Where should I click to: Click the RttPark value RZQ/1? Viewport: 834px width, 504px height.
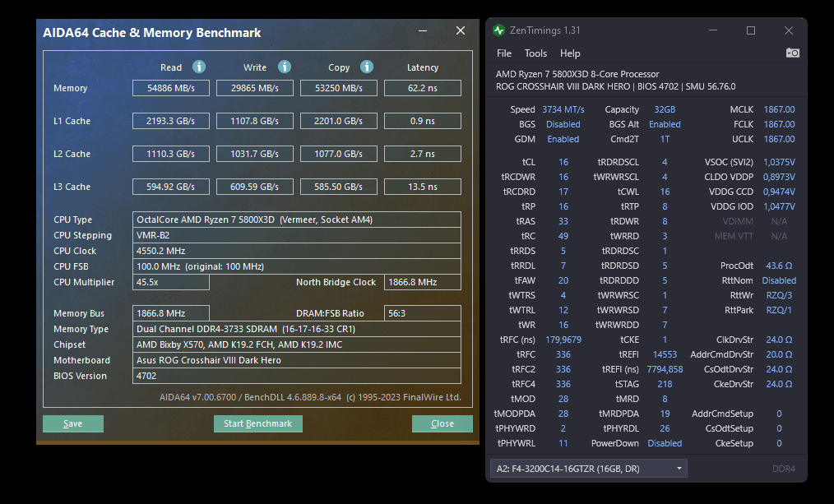(779, 310)
